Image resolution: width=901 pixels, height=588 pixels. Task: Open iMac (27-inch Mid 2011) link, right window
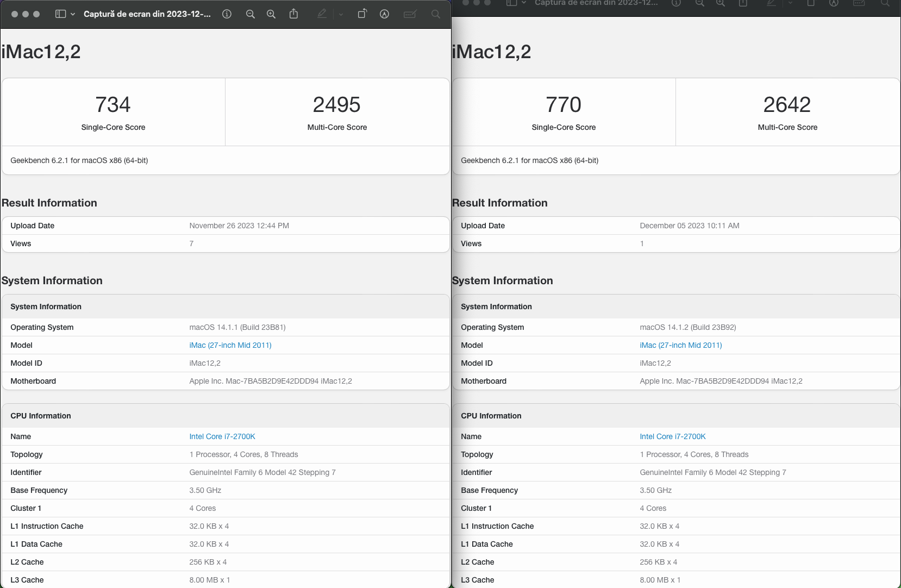pyautogui.click(x=681, y=345)
